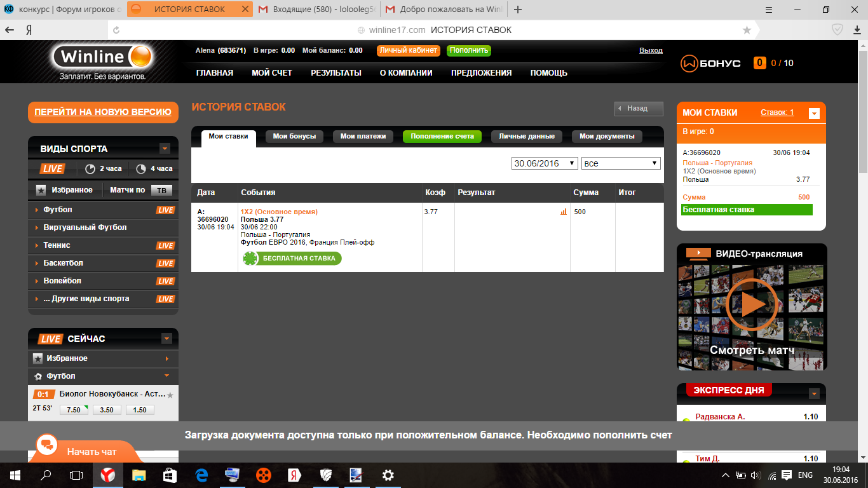Click the browser back arrow

click(x=10, y=30)
